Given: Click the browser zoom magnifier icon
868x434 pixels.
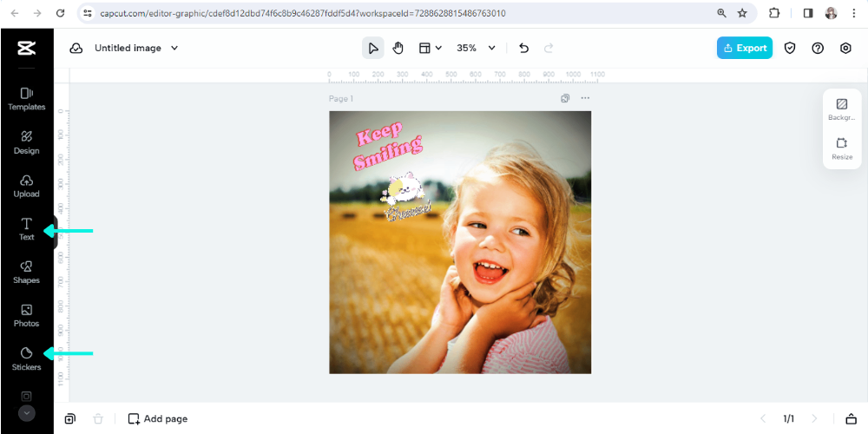Looking at the screenshot, I should tap(722, 13).
